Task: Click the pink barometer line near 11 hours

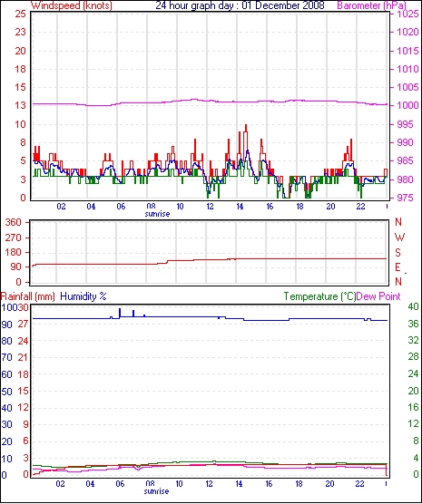Action: (194, 100)
